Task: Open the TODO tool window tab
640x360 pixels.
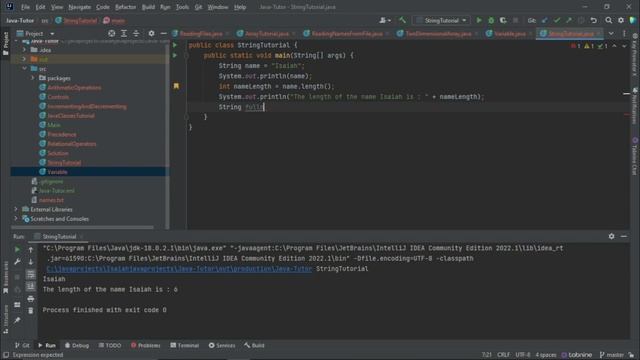Action: pyautogui.click(x=110, y=345)
